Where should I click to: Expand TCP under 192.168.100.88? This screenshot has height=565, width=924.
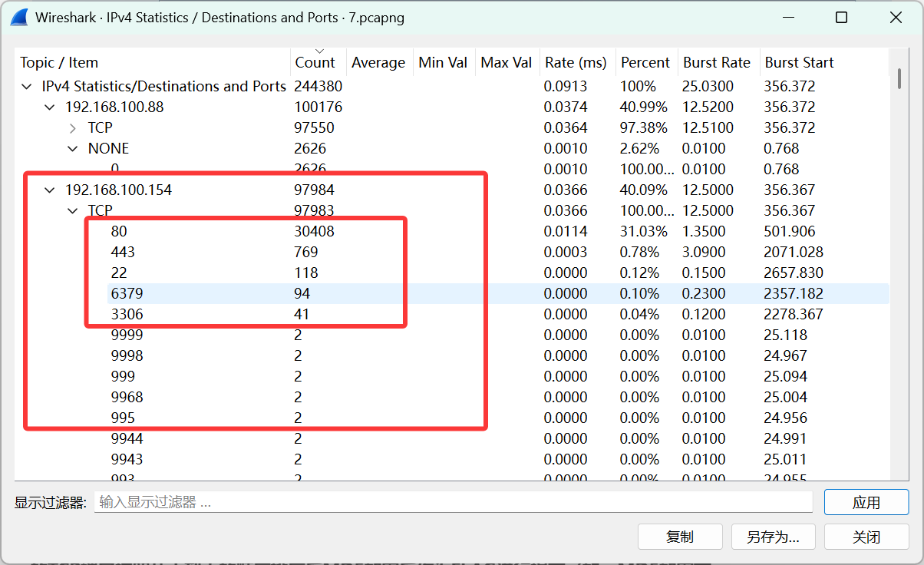tap(73, 128)
